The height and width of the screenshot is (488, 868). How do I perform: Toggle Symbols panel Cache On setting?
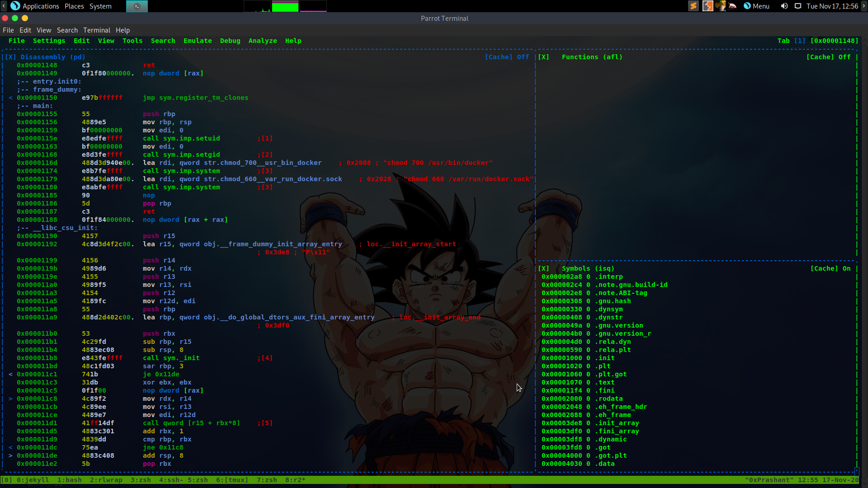click(x=830, y=268)
